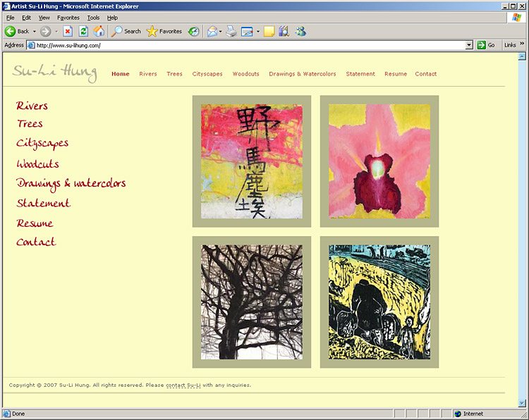Viewport: 529px width, 420px height.
Task: Click the page icon in the Address bar
Action: pos(31,45)
